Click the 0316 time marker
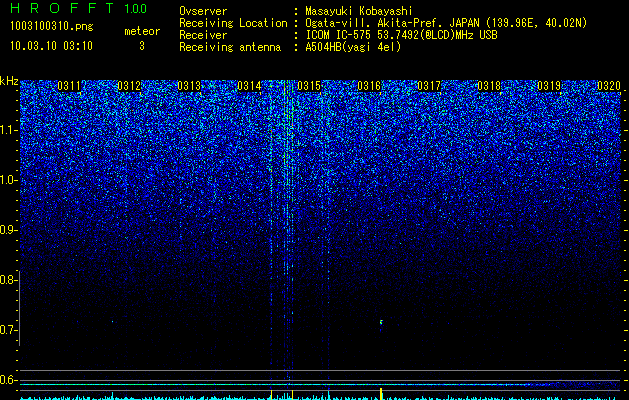 pyautogui.click(x=369, y=86)
